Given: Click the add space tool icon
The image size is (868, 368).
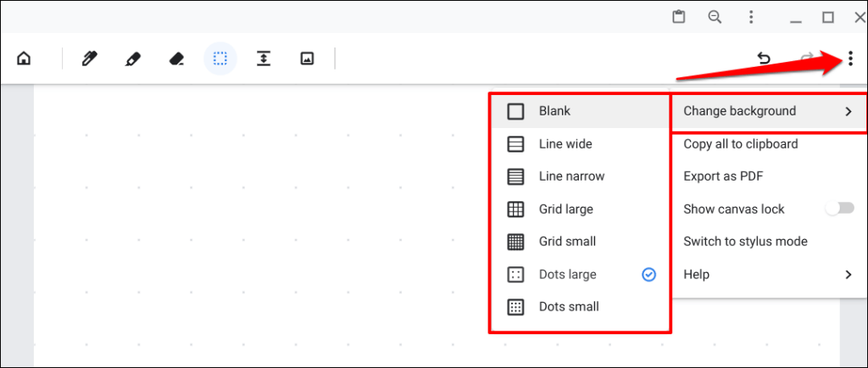Looking at the screenshot, I should click(x=264, y=59).
